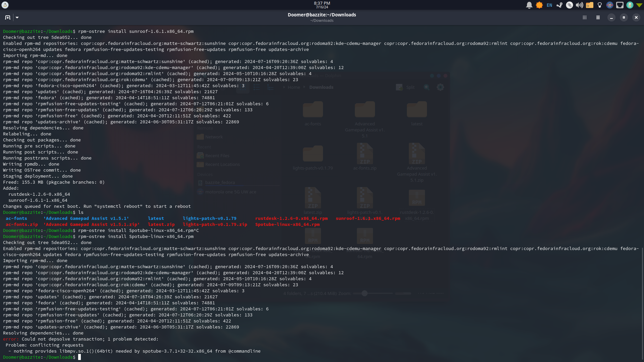
Task: Open the phone connect tray icon
Action: (609, 5)
